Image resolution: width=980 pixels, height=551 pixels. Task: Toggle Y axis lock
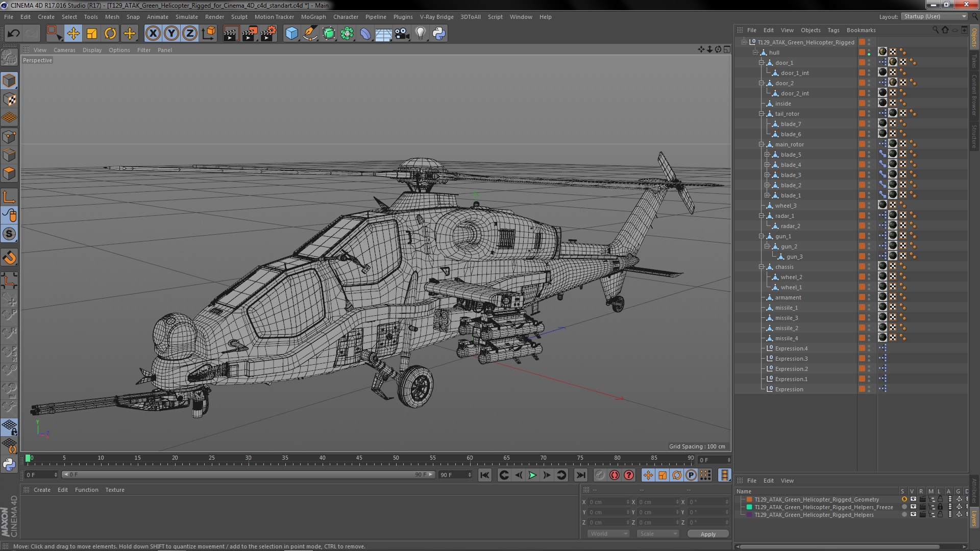tap(171, 34)
